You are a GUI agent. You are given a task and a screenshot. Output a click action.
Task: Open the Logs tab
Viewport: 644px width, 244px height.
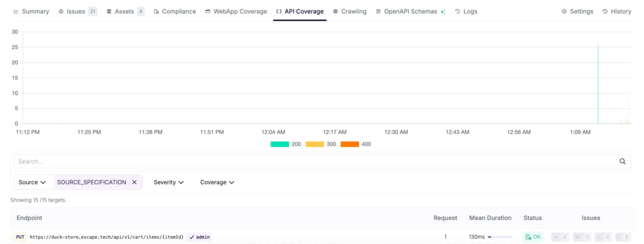[x=466, y=11]
